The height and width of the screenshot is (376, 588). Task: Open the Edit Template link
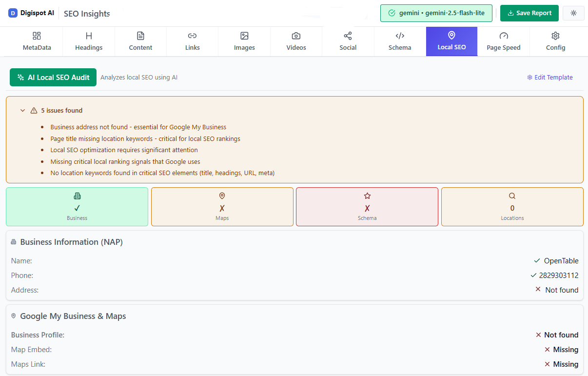click(550, 77)
